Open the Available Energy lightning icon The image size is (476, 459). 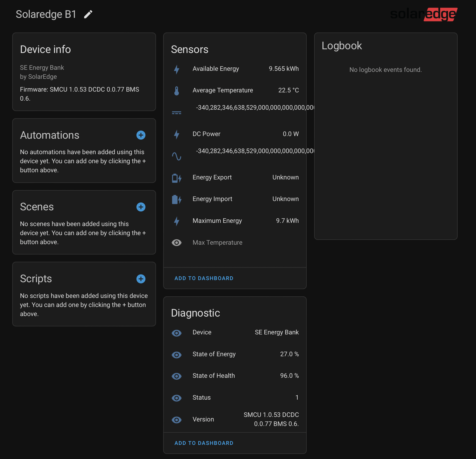(177, 69)
